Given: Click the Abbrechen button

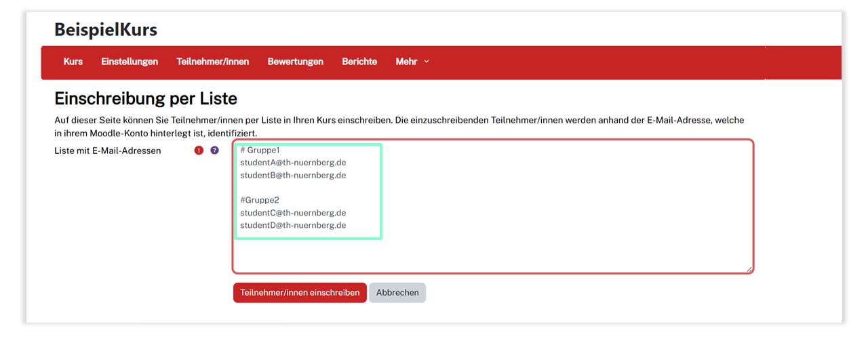Looking at the screenshot, I should pos(397,293).
